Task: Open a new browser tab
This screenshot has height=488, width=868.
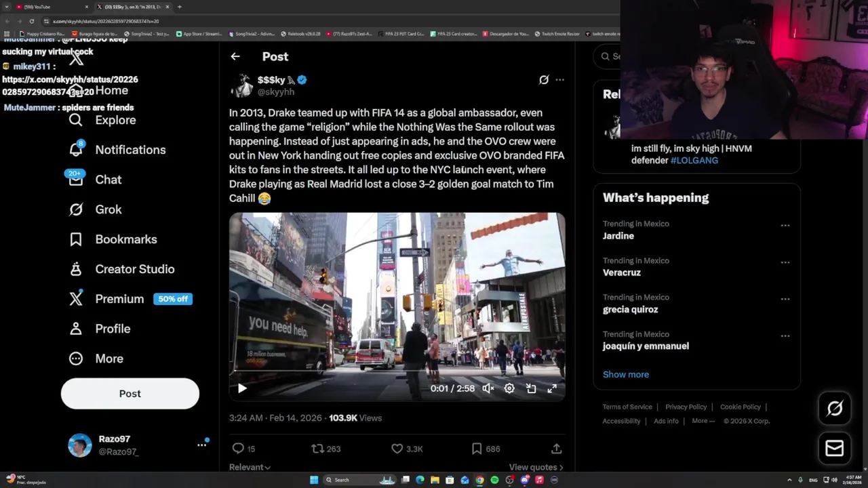Action: [x=179, y=7]
